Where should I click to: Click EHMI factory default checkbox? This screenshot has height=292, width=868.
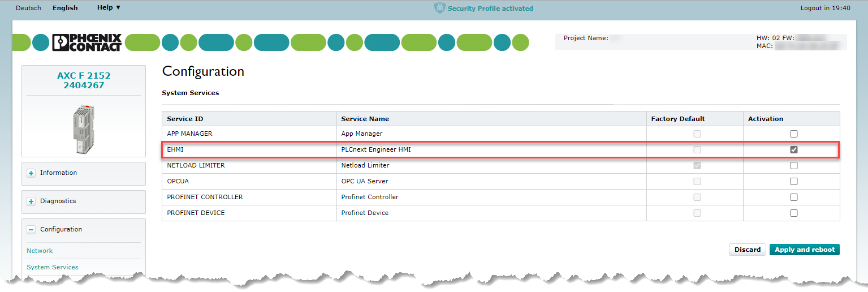(697, 150)
